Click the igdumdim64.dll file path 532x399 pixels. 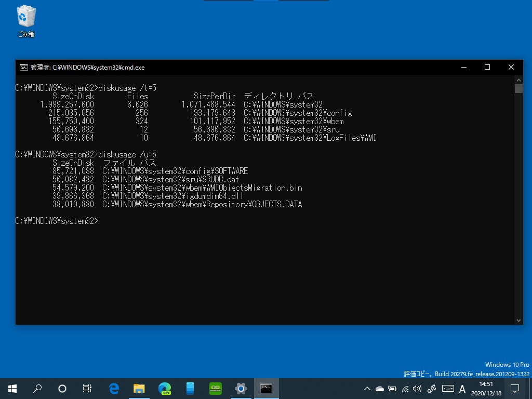(x=172, y=196)
